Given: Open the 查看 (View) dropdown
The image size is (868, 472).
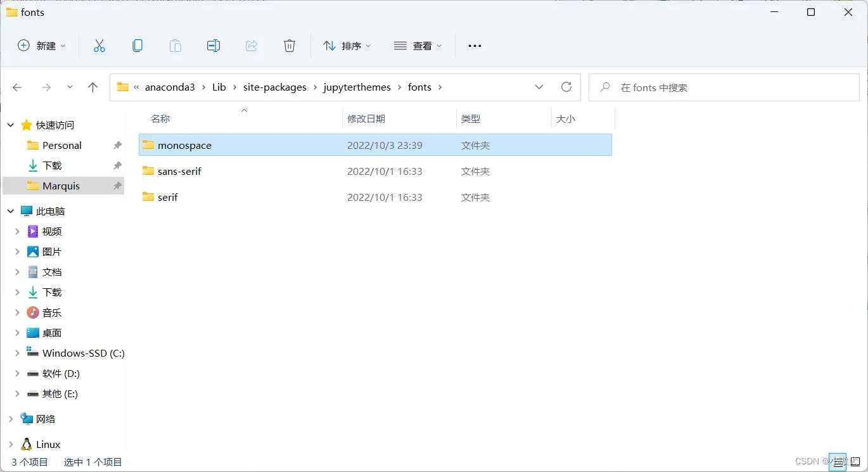Looking at the screenshot, I should [x=418, y=46].
